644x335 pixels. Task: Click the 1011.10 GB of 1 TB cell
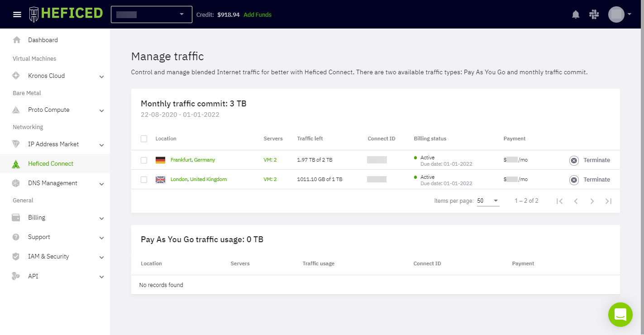(x=320, y=179)
